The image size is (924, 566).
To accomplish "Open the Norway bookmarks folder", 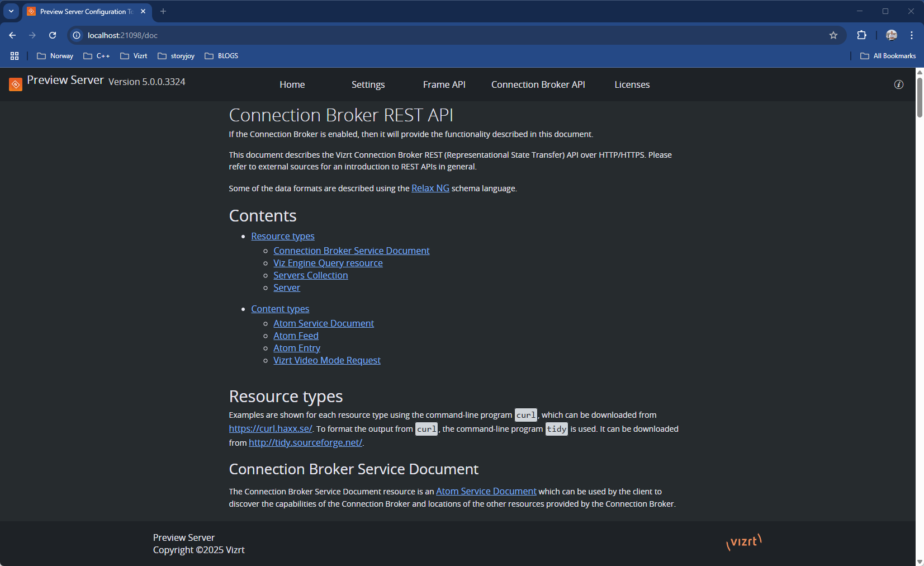I will point(55,56).
